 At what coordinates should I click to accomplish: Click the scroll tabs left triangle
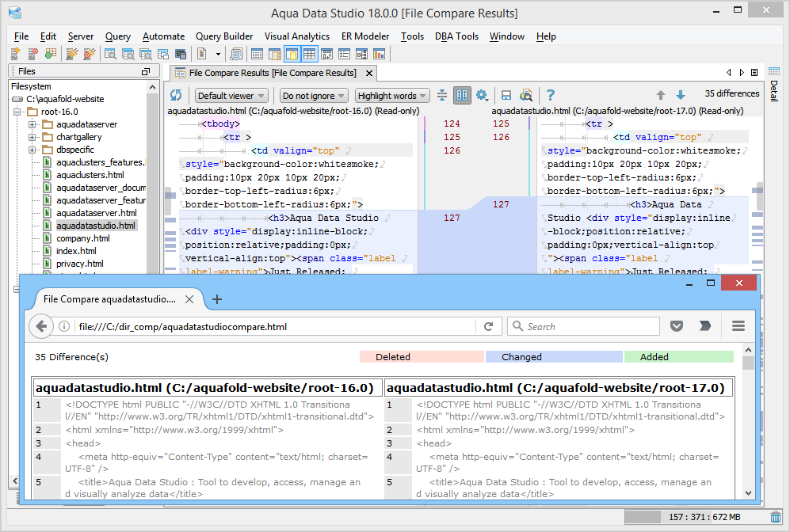click(728, 73)
